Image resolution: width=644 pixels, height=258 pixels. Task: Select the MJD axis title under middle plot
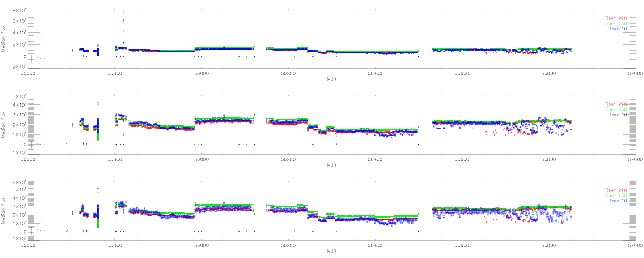click(x=331, y=165)
